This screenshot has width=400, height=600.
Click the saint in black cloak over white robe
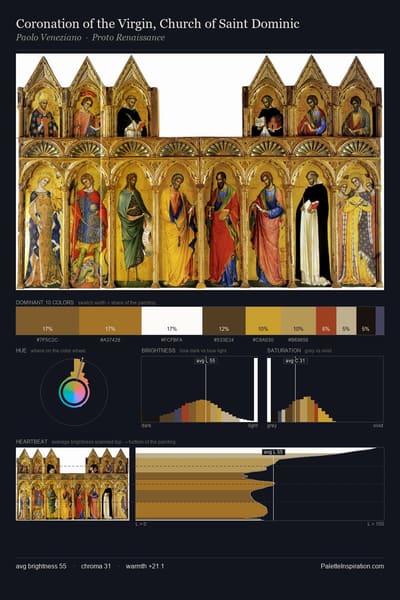tap(313, 230)
